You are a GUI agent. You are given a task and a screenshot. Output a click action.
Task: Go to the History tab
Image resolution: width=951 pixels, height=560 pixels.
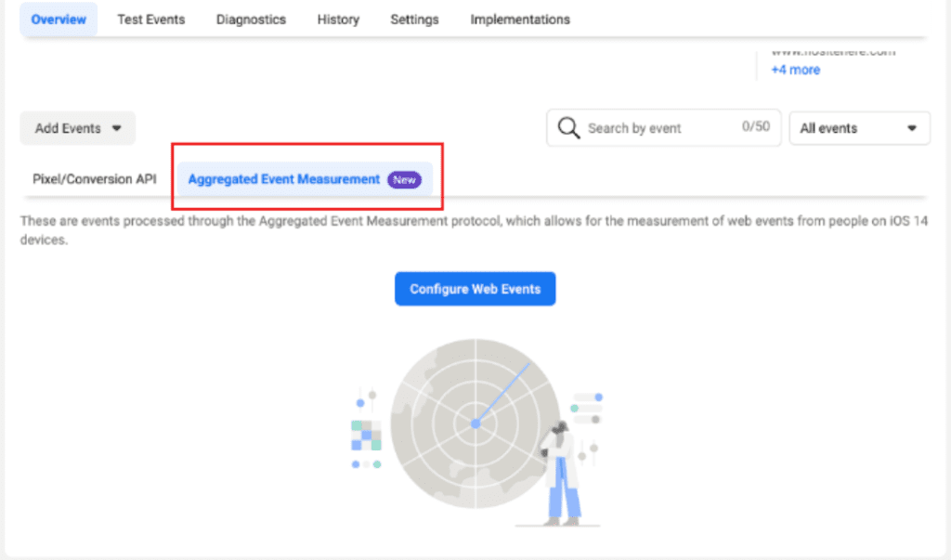(x=338, y=19)
